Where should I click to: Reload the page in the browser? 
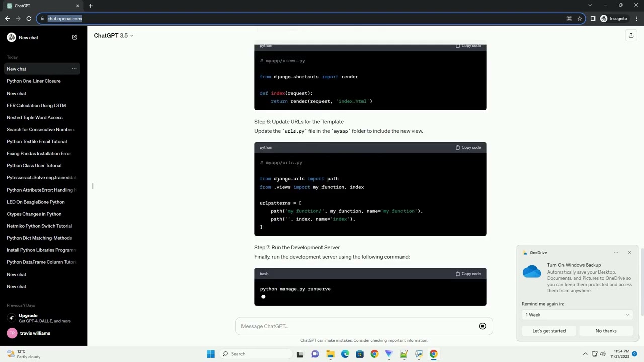(29, 19)
